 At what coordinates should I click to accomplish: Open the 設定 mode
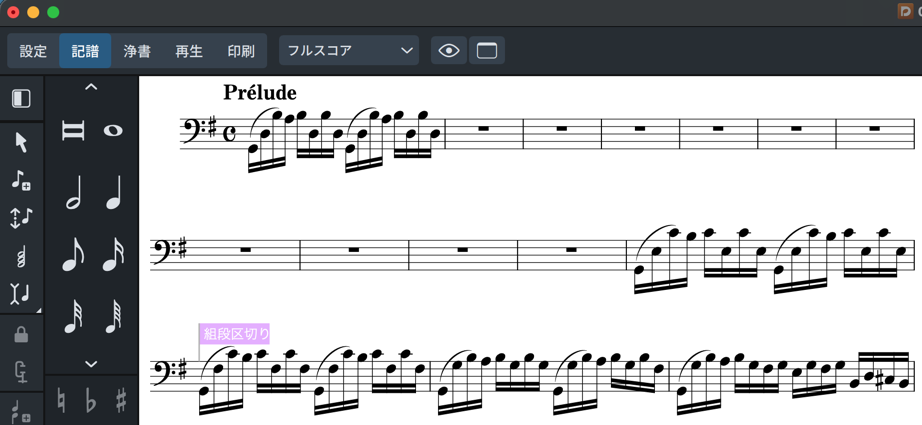pos(33,51)
